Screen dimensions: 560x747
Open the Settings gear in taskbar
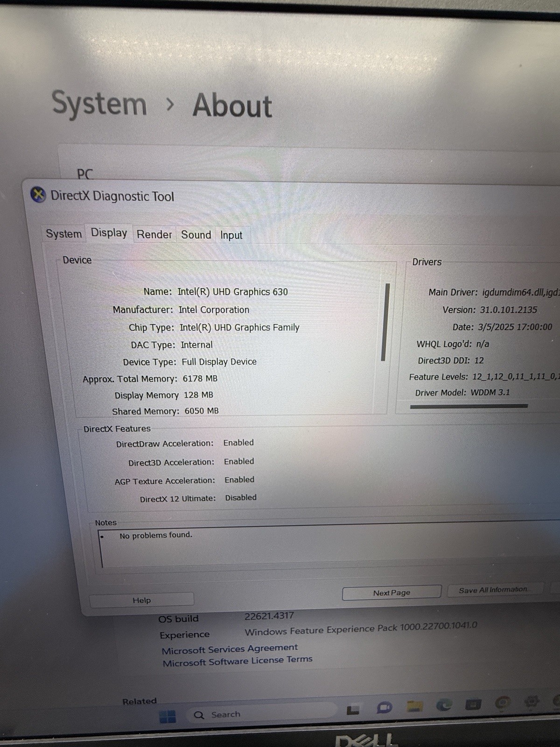click(x=532, y=701)
